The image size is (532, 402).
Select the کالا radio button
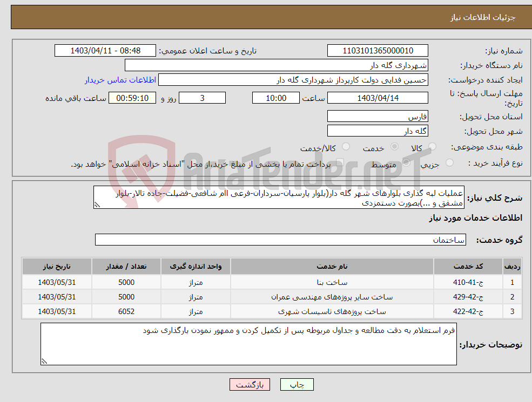(432, 146)
